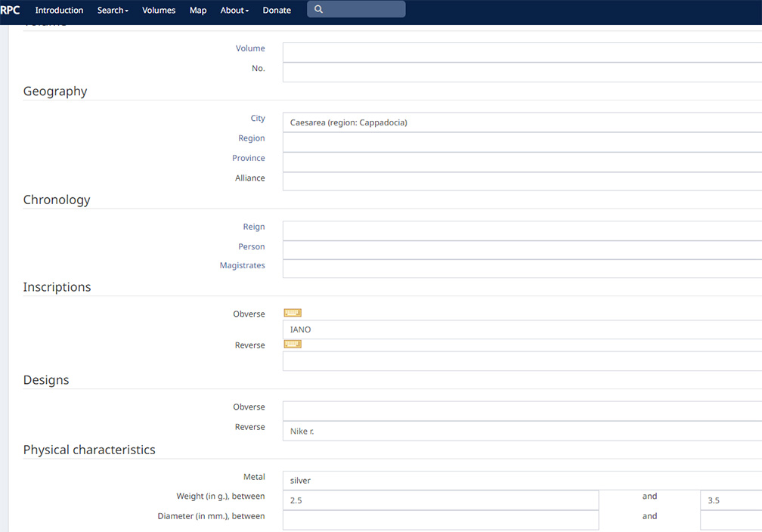Click the Magistrates input field
762x532 pixels.
522,269
